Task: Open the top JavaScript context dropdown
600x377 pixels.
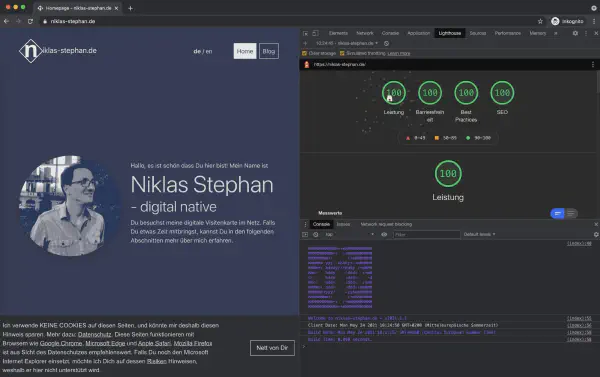Action: [349, 234]
